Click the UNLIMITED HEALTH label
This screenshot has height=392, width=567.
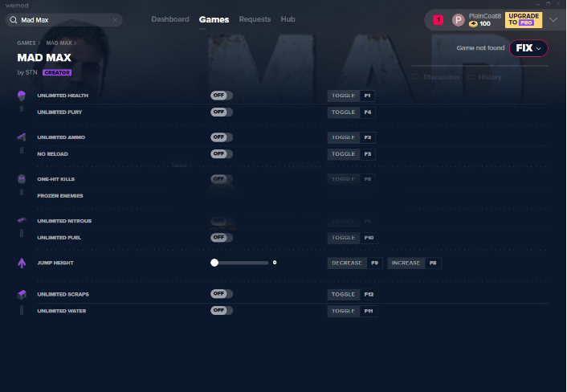pyautogui.click(x=63, y=96)
